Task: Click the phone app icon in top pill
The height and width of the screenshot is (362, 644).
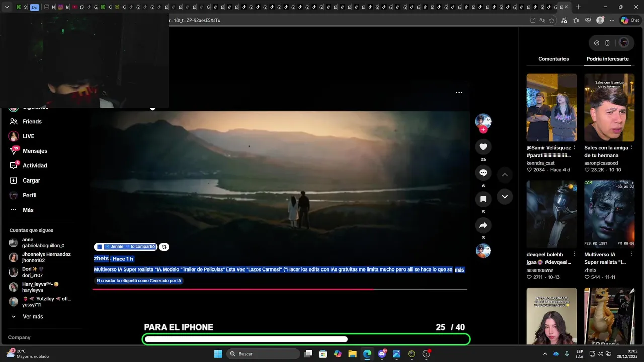Action: point(607,43)
